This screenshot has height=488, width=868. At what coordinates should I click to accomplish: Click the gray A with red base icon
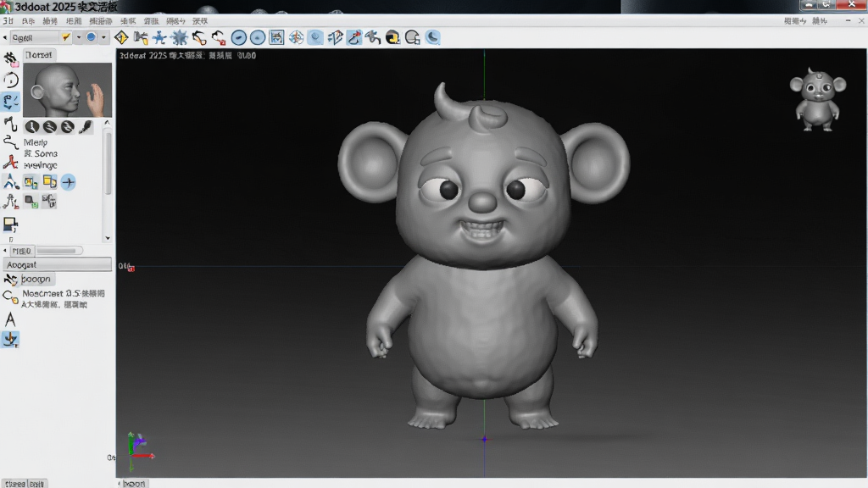[x=10, y=202]
